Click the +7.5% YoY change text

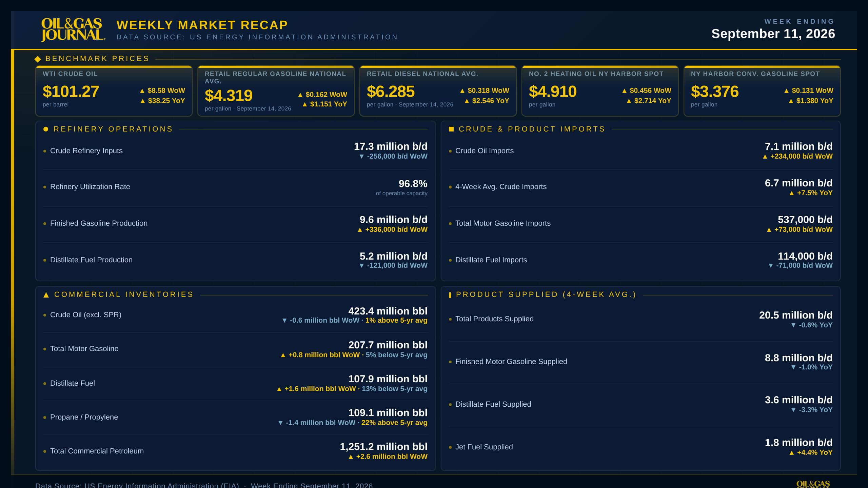[814, 193]
